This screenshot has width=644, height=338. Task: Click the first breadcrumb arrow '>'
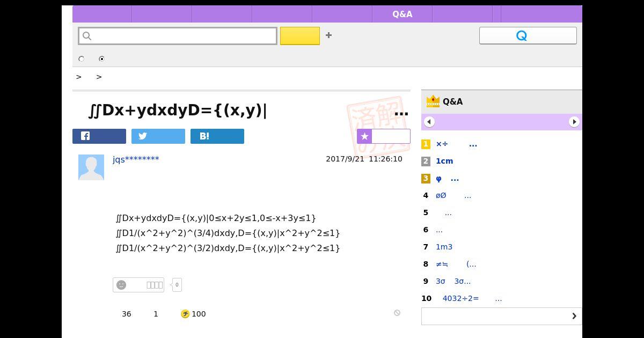(x=79, y=77)
